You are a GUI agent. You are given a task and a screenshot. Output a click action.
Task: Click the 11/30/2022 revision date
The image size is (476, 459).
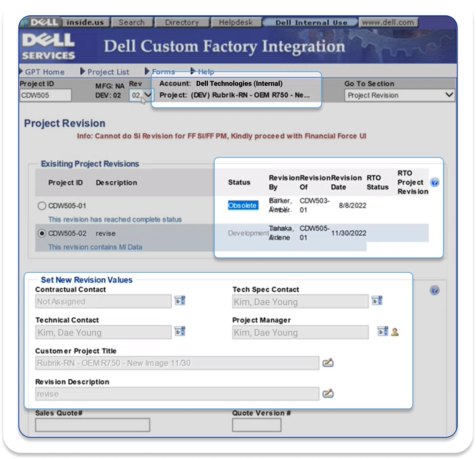(x=349, y=233)
